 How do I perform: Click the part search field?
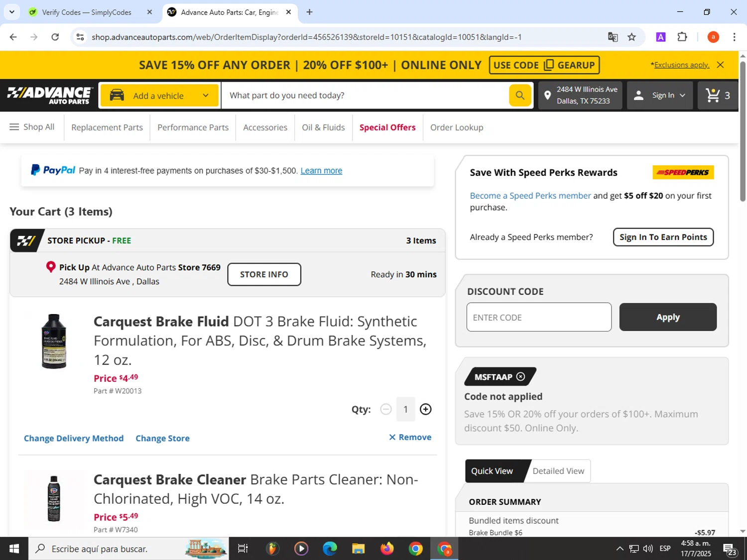365,95
